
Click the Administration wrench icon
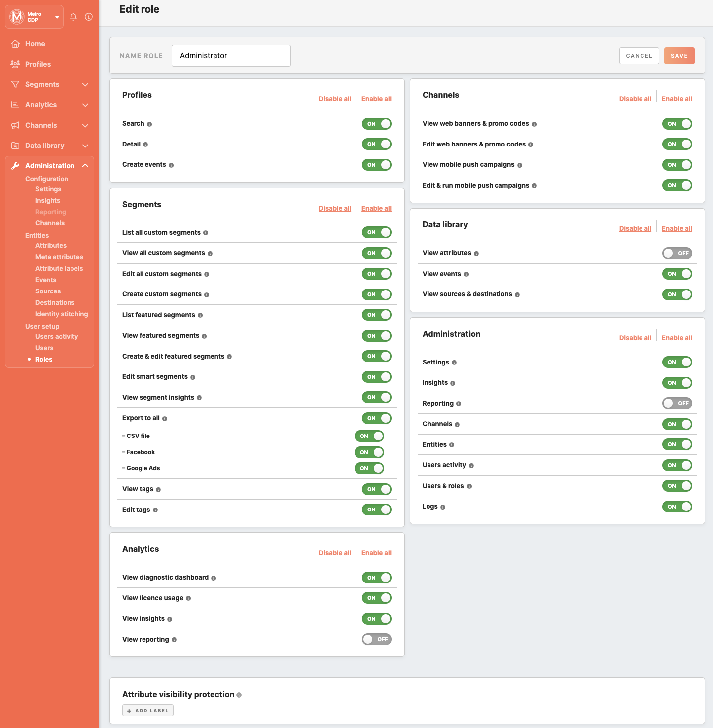click(15, 166)
